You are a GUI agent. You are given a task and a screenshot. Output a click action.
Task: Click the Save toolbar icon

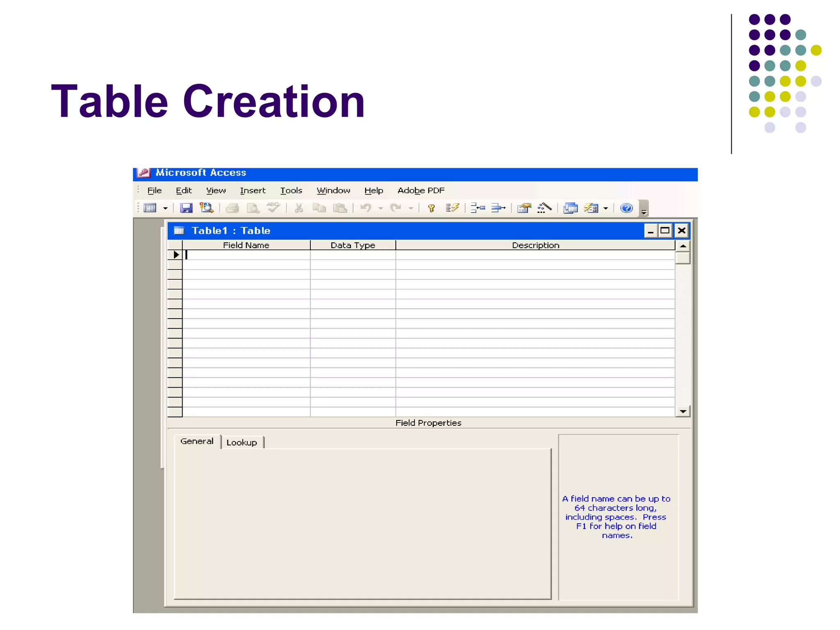coord(186,208)
